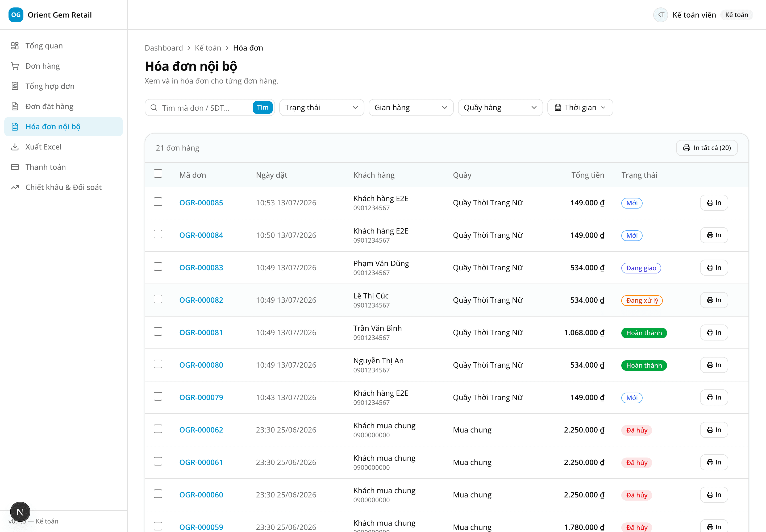Print invoice for order OGR-000060
The width and height of the screenshot is (766, 532).
[714, 495]
